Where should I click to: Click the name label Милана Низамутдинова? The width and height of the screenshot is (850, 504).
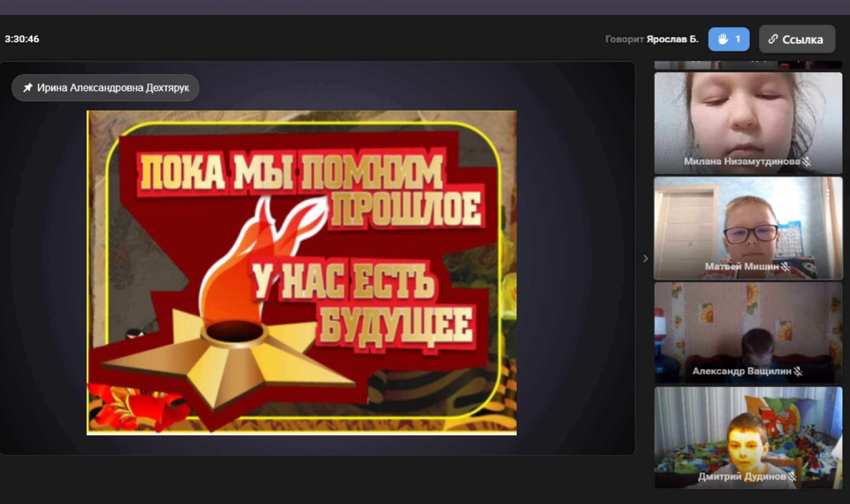[742, 161]
